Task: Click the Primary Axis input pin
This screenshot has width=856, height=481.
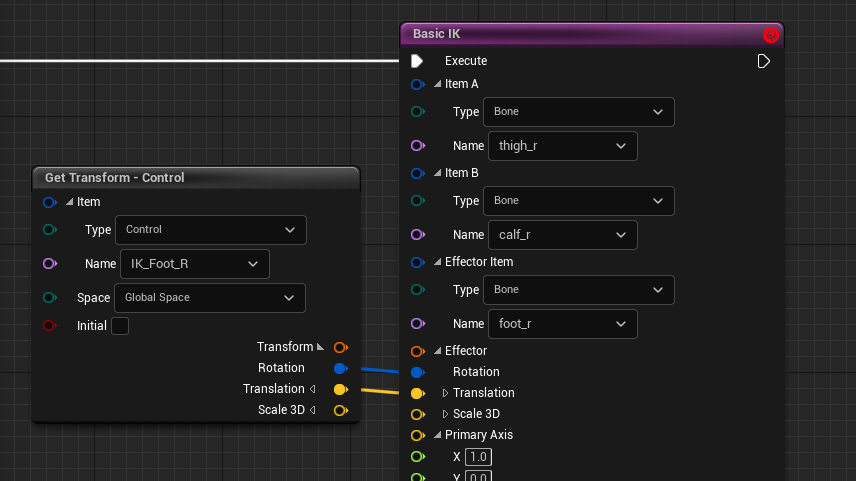Action: [x=418, y=436]
